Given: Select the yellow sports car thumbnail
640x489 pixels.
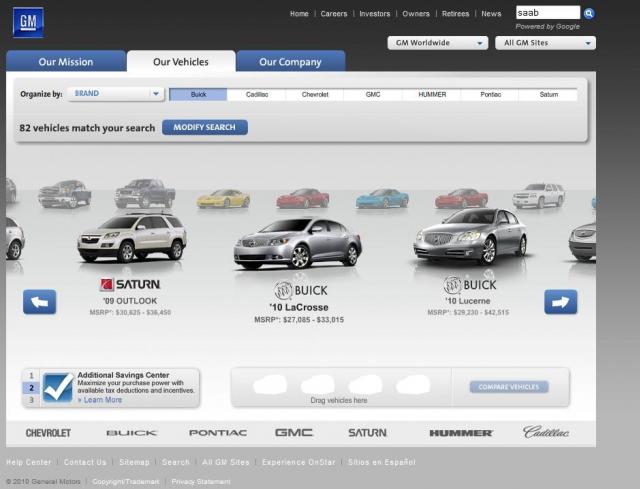Looking at the screenshot, I should 223,199.
